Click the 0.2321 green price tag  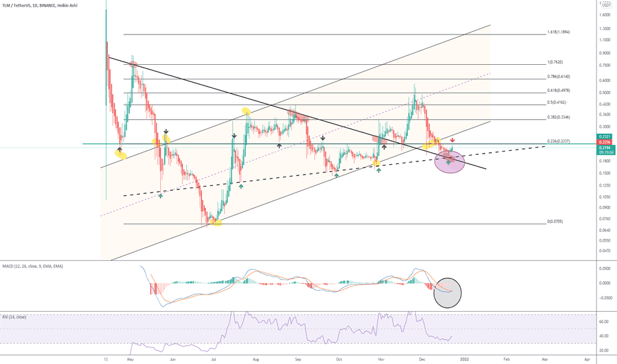pos(605,136)
